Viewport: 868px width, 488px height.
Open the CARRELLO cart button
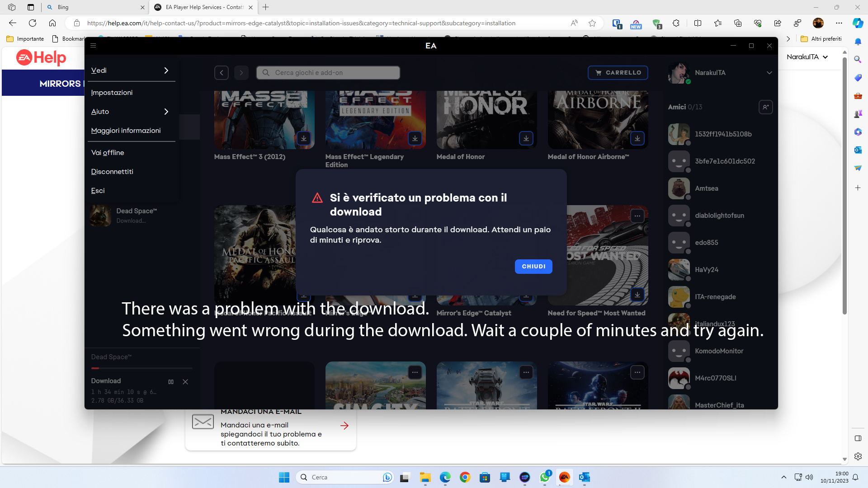[x=618, y=73]
